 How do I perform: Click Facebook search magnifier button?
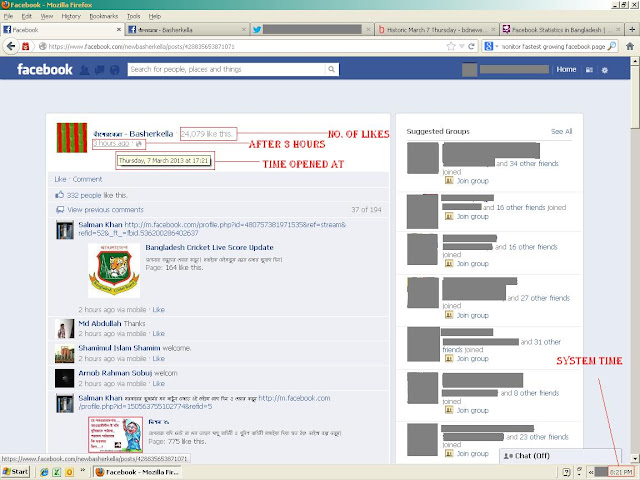coord(331,69)
